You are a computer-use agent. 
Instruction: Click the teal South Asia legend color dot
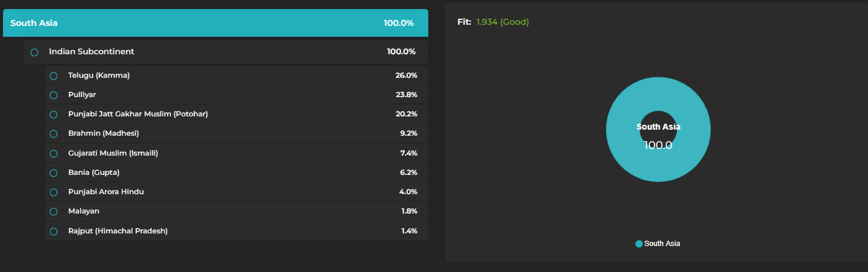pos(639,244)
